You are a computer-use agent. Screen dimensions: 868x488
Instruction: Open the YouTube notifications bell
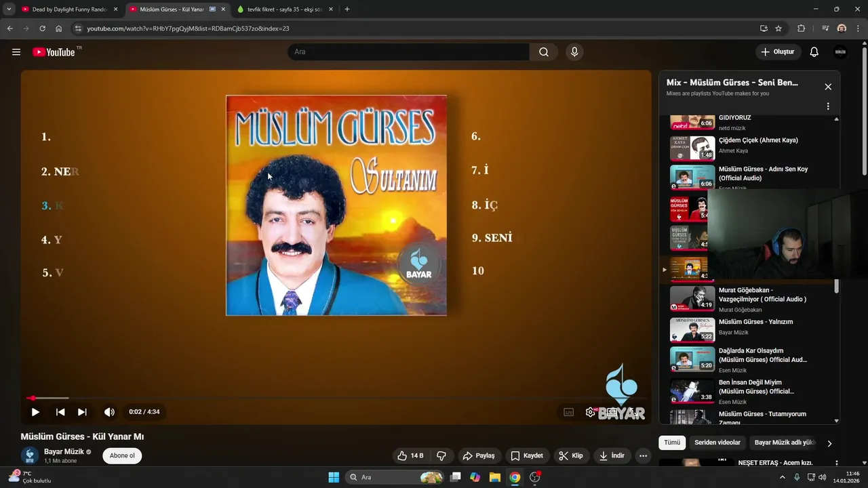pyautogui.click(x=814, y=52)
